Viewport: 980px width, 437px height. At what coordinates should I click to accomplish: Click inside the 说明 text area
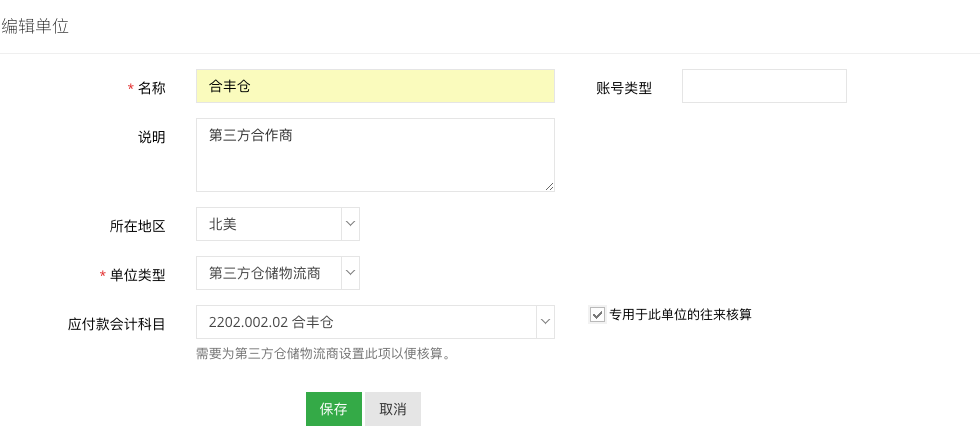pyautogui.click(x=375, y=155)
